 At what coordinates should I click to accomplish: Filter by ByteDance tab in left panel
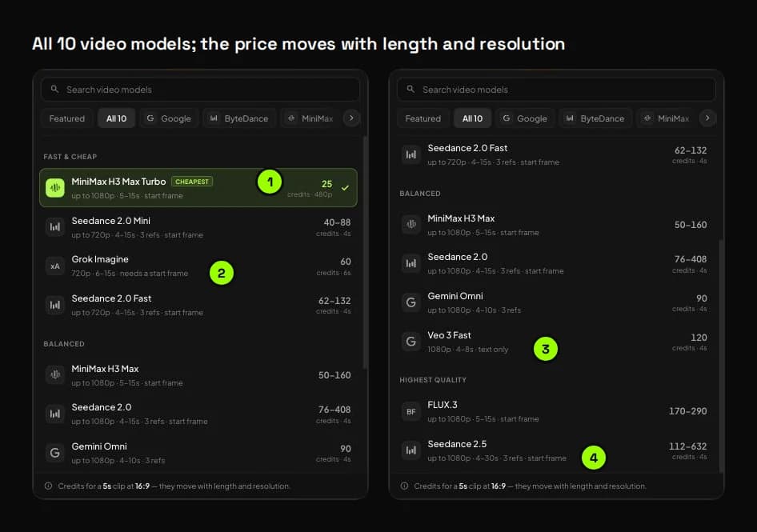point(239,118)
